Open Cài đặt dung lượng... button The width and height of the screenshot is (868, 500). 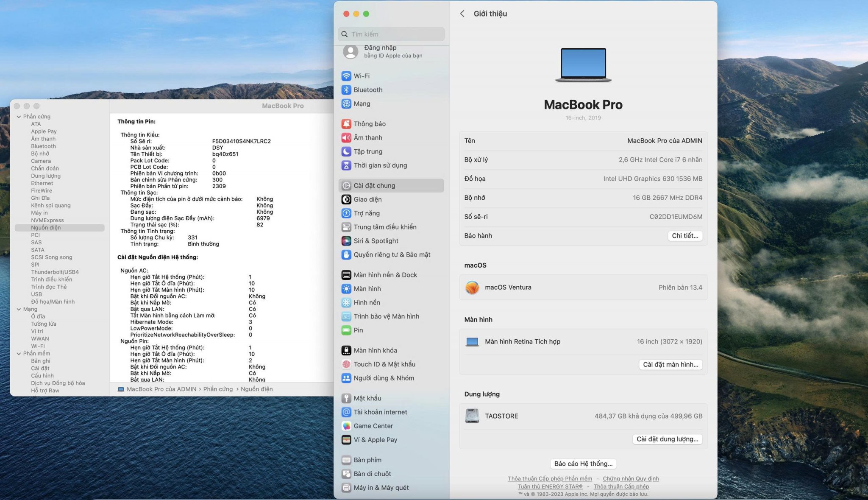coord(667,439)
